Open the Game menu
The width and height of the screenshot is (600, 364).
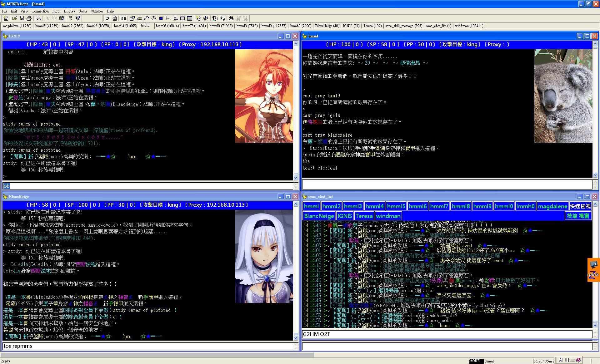[x=82, y=11]
